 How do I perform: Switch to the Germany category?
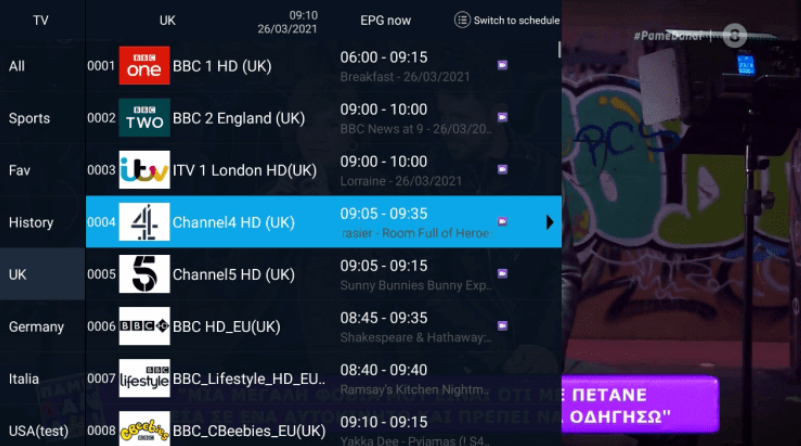(36, 326)
